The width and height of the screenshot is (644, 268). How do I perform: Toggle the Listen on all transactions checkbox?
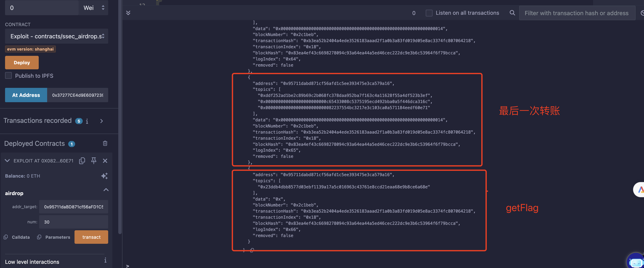click(x=429, y=13)
